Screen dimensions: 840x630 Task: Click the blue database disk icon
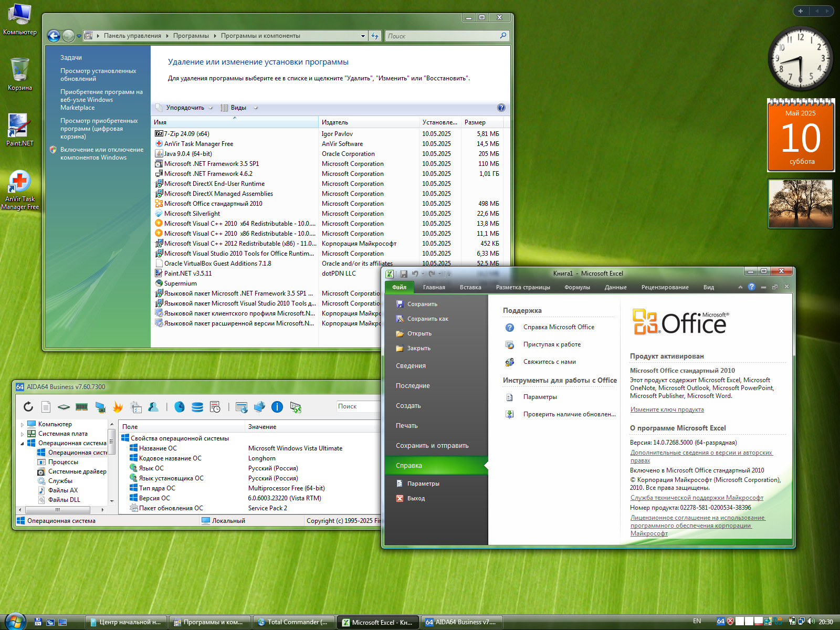click(x=197, y=407)
